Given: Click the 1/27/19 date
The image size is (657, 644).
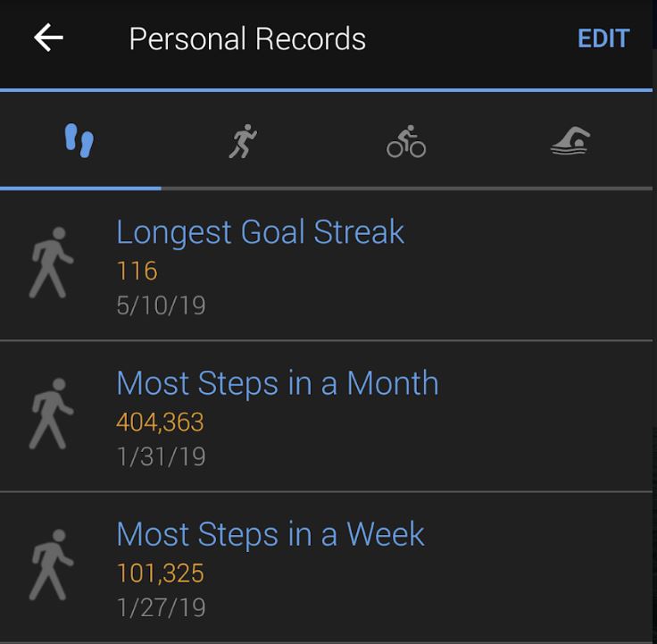Looking at the screenshot, I should [x=162, y=607].
